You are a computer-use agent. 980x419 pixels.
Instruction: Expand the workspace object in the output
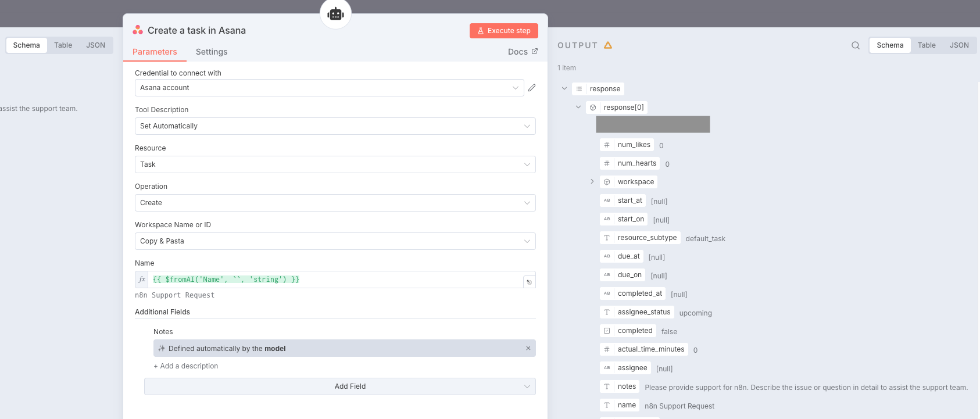(592, 182)
